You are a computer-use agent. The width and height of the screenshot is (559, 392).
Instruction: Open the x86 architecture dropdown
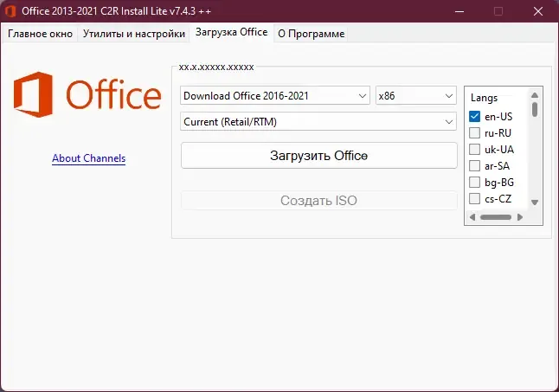tap(415, 95)
